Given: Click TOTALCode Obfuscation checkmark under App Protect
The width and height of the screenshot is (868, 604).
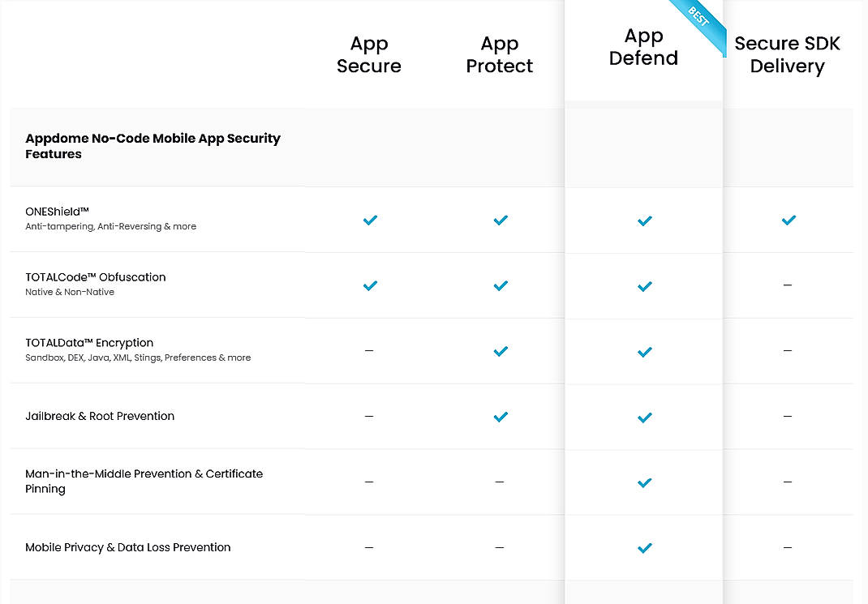Looking at the screenshot, I should click(x=501, y=285).
